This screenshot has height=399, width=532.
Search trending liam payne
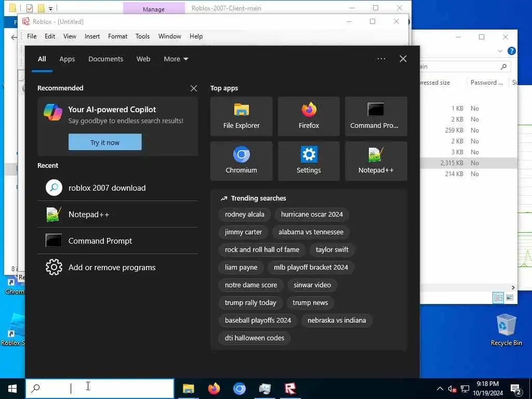pos(241,268)
